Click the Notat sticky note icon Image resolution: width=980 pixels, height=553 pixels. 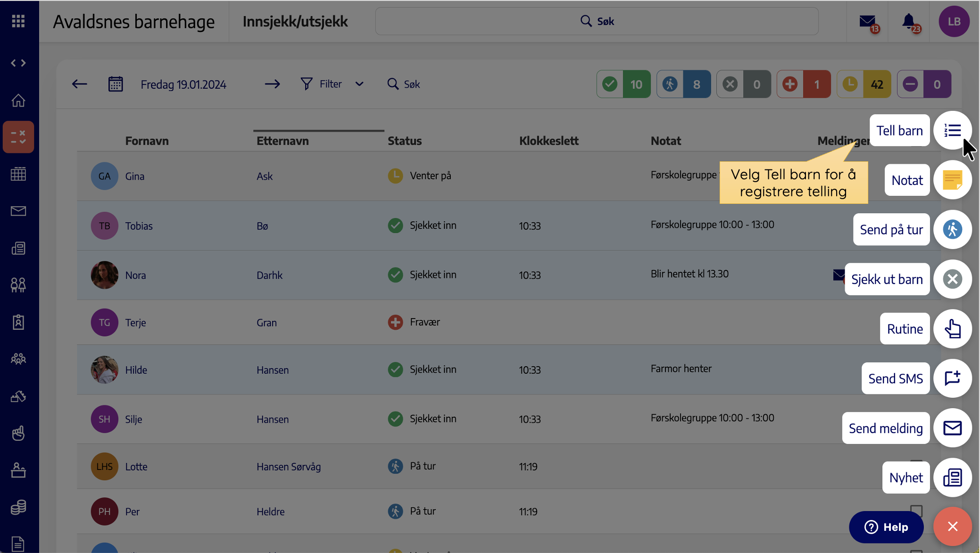click(x=953, y=180)
